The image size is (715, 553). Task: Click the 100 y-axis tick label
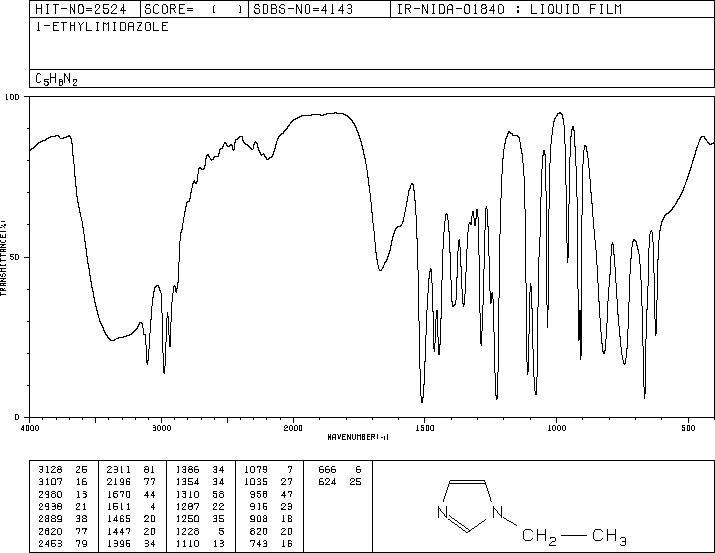pos(12,97)
